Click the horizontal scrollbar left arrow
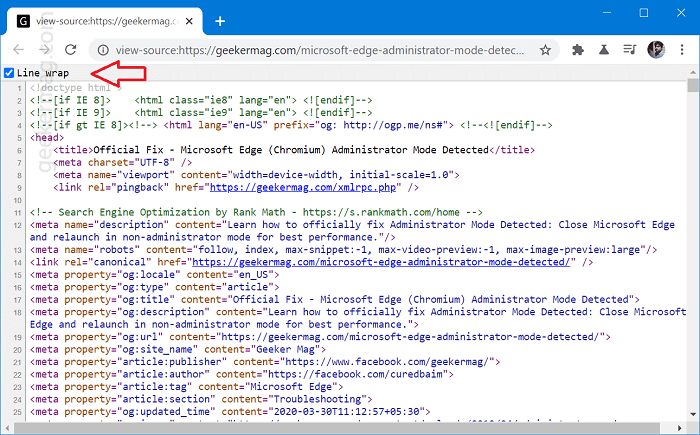This screenshot has width=700, height=435. [7, 428]
